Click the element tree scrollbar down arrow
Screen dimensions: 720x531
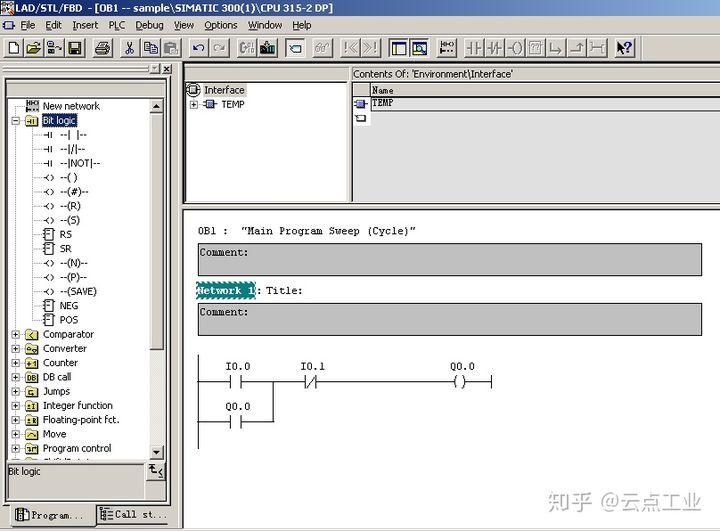coord(156,452)
